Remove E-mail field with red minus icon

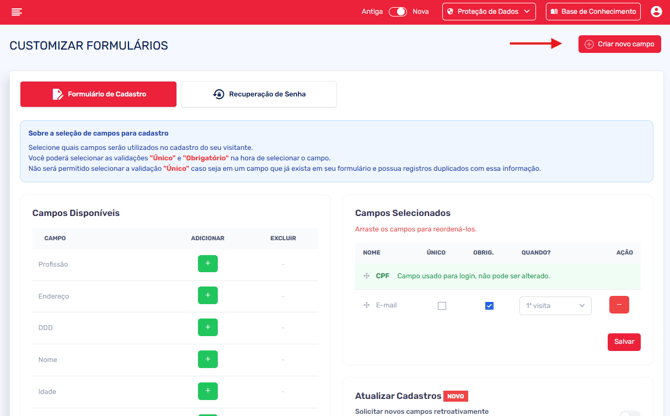click(619, 305)
